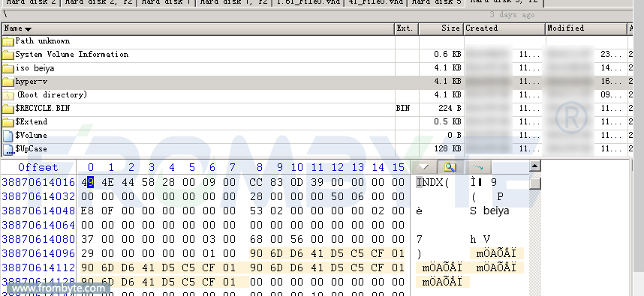Screen dimensions: 644x296
Task: Switch to the Hard disk 3 tab
Action: click(436, 2)
